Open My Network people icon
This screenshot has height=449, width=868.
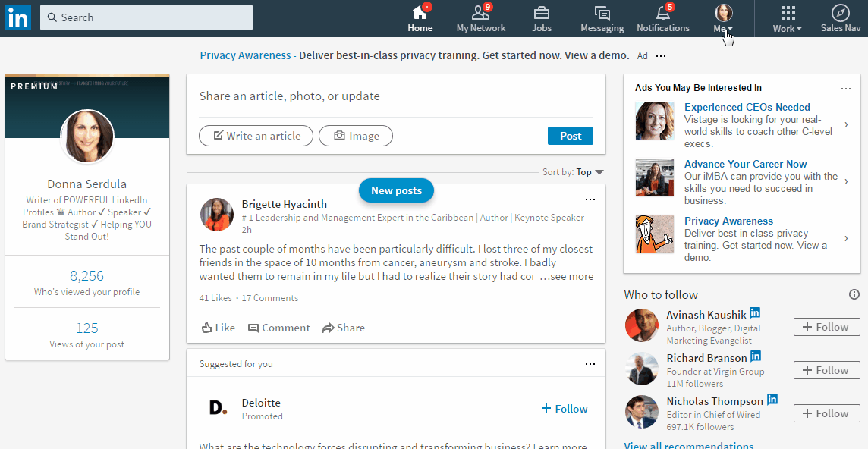click(x=480, y=12)
